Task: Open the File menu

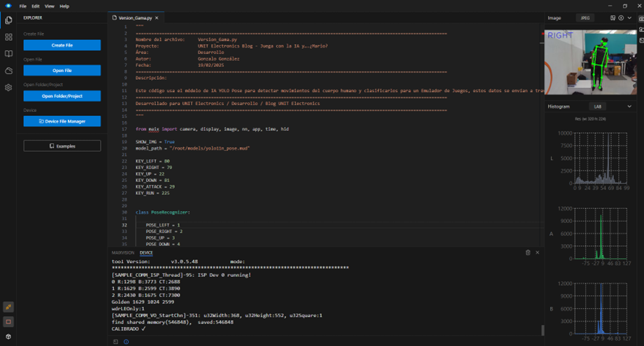Action: click(23, 6)
